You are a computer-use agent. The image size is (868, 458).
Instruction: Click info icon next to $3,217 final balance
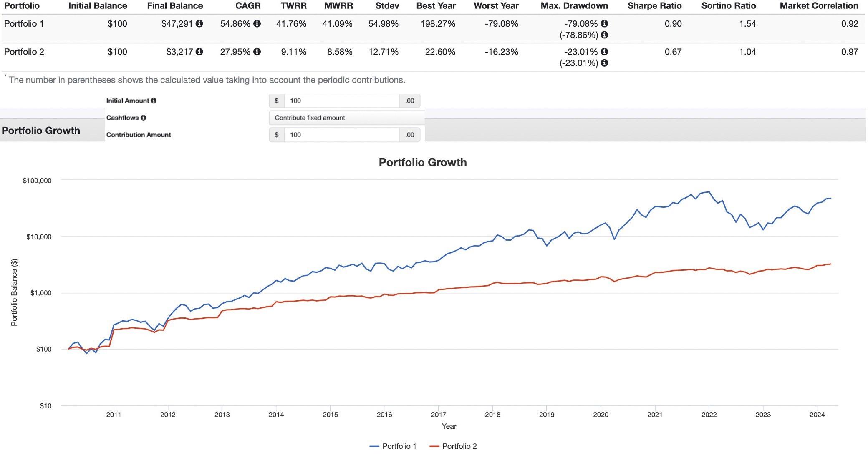(x=199, y=52)
